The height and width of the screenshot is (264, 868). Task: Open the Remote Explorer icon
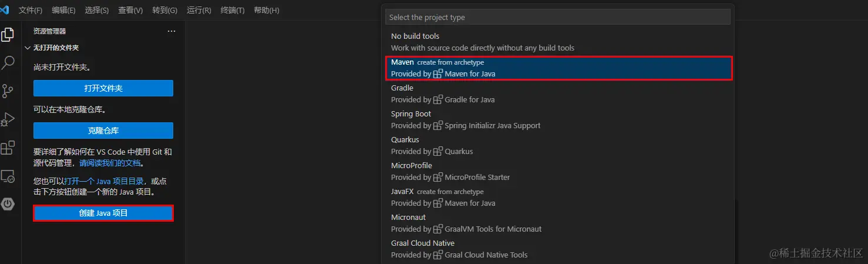coord(8,176)
